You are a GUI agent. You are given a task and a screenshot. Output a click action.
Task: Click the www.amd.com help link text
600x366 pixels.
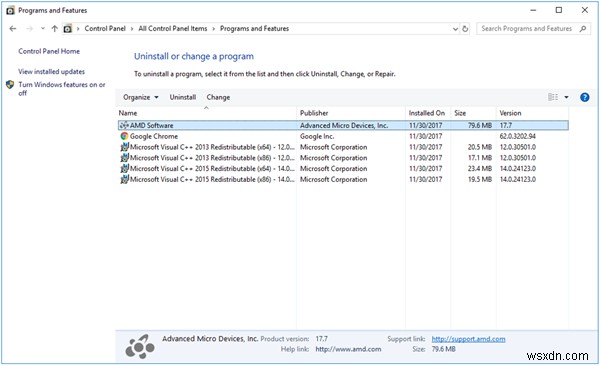tap(348, 349)
